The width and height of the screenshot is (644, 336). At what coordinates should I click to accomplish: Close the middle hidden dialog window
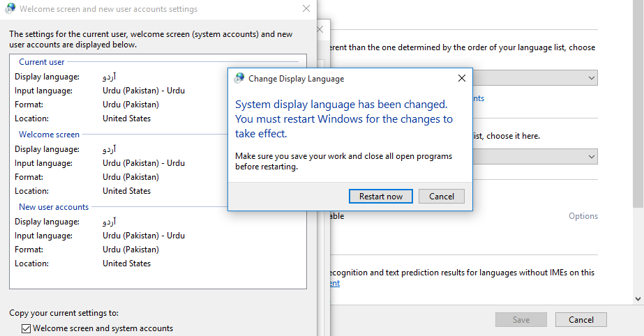(x=320, y=29)
